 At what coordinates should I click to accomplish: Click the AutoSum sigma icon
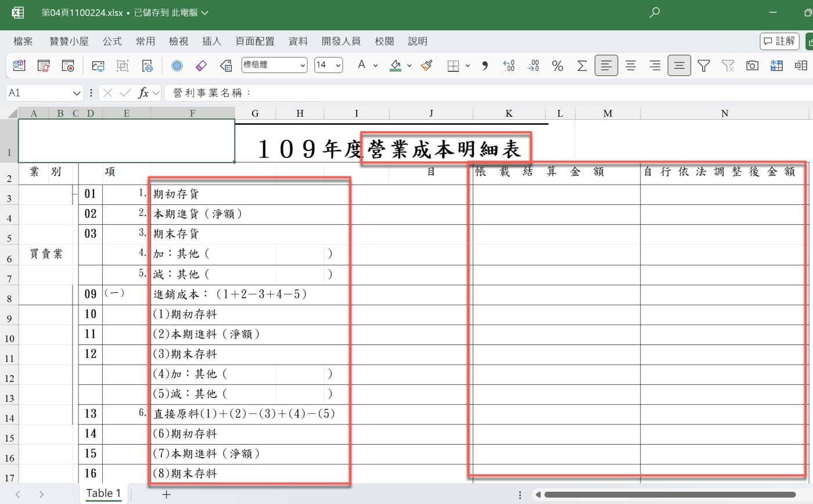[x=582, y=66]
